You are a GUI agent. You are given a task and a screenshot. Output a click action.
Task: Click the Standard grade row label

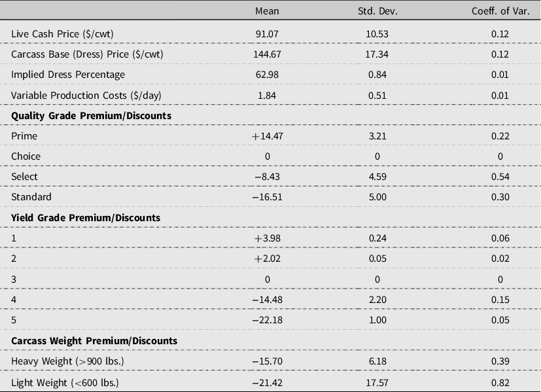(31, 197)
